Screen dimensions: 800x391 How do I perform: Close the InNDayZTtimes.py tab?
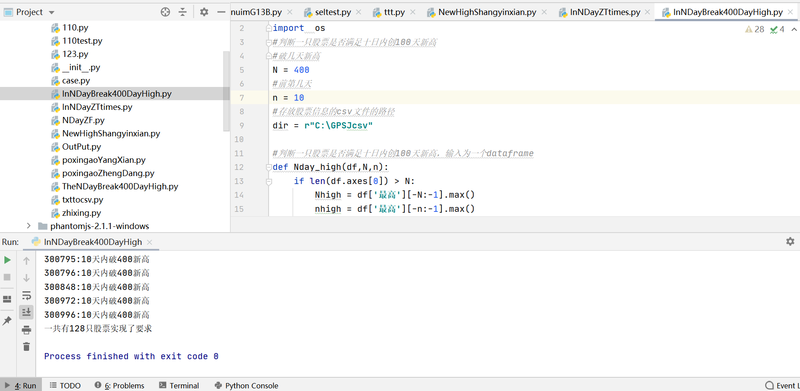(648, 12)
